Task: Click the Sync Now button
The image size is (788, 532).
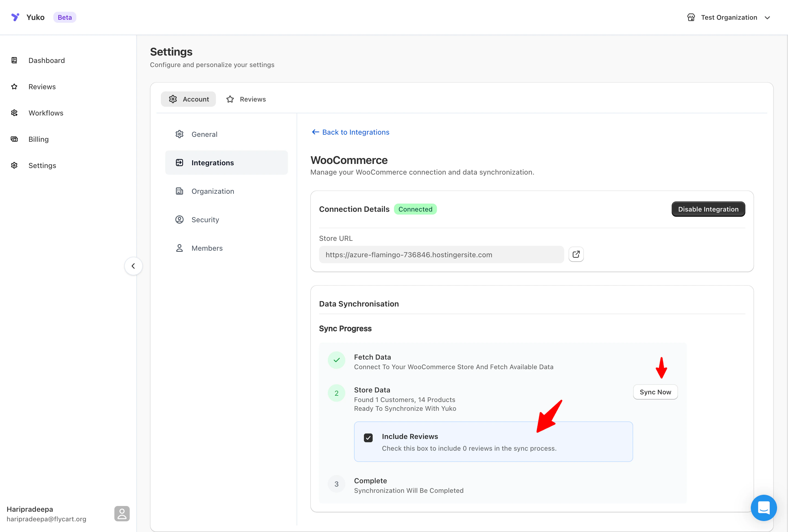Action: (655, 392)
